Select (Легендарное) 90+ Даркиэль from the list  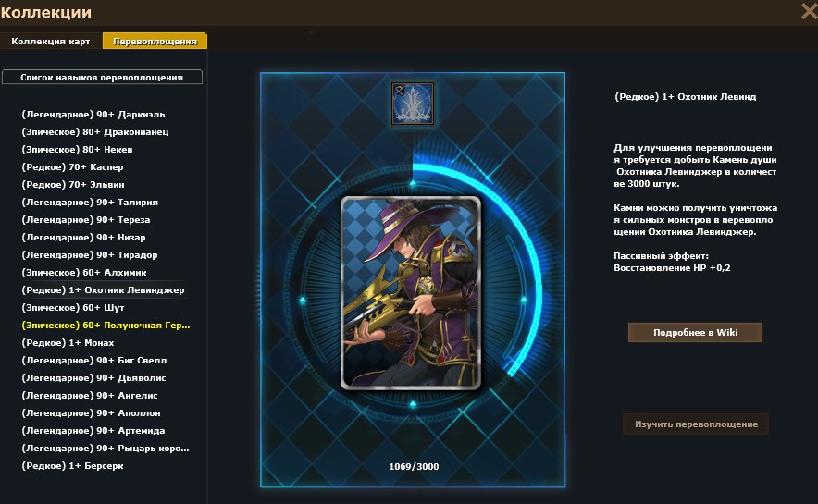[93, 114]
